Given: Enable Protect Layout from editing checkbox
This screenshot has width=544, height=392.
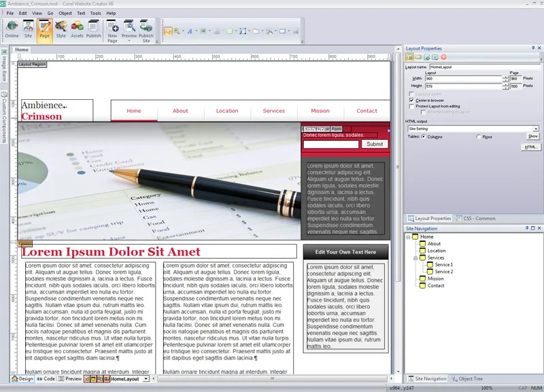Looking at the screenshot, I should pyautogui.click(x=411, y=107).
